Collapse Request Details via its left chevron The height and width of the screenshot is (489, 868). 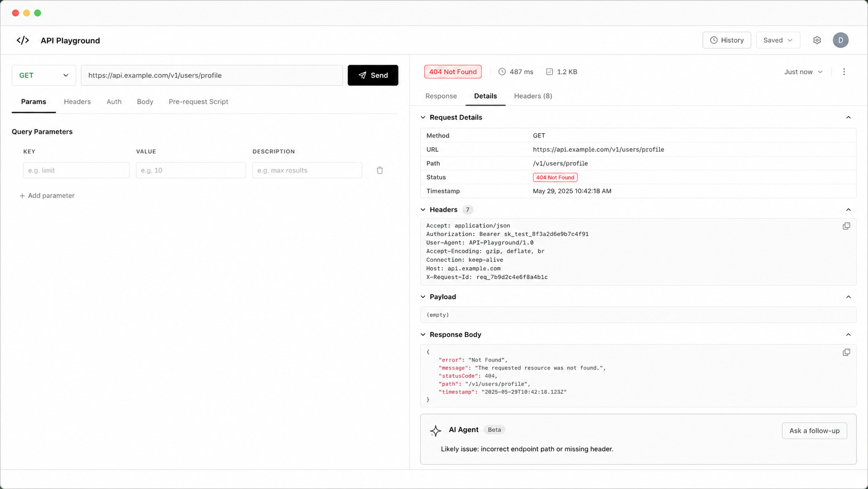(x=423, y=117)
